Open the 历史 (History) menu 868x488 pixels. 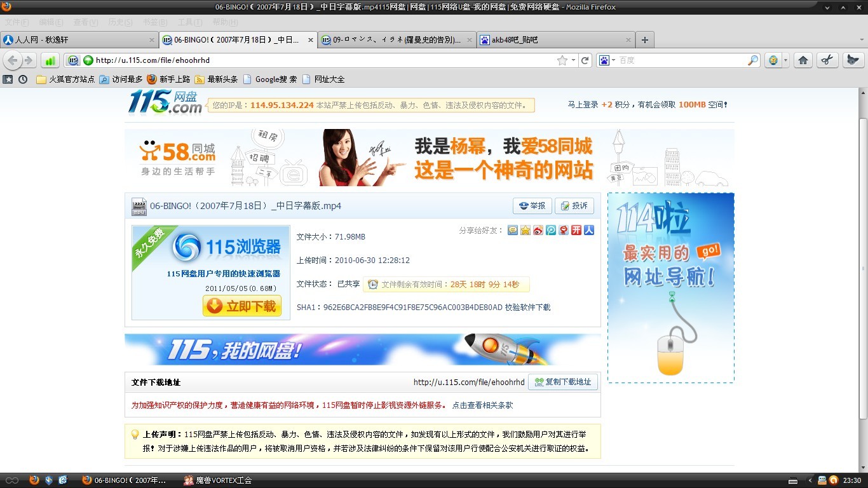click(121, 22)
